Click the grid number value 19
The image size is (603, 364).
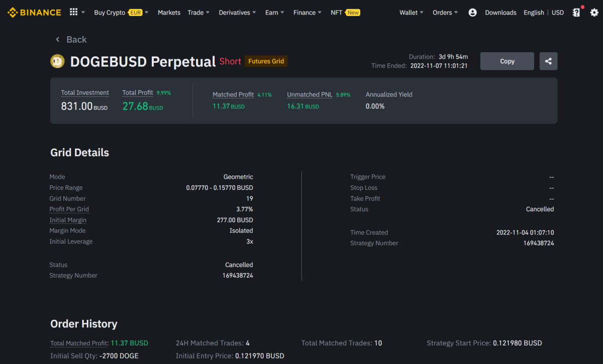coord(250,198)
